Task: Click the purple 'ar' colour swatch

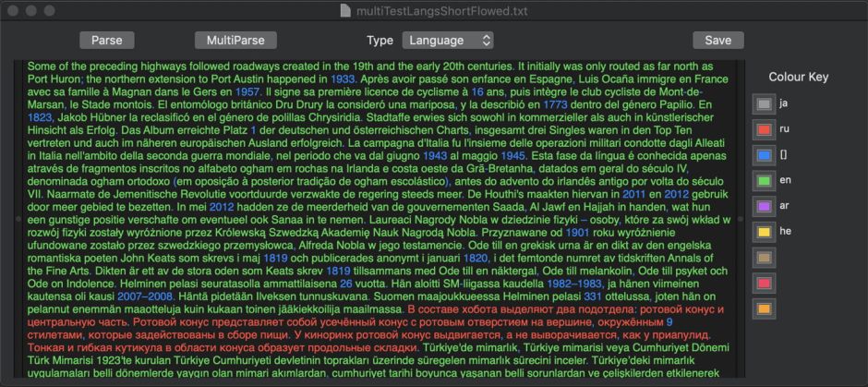Action: pos(764,206)
